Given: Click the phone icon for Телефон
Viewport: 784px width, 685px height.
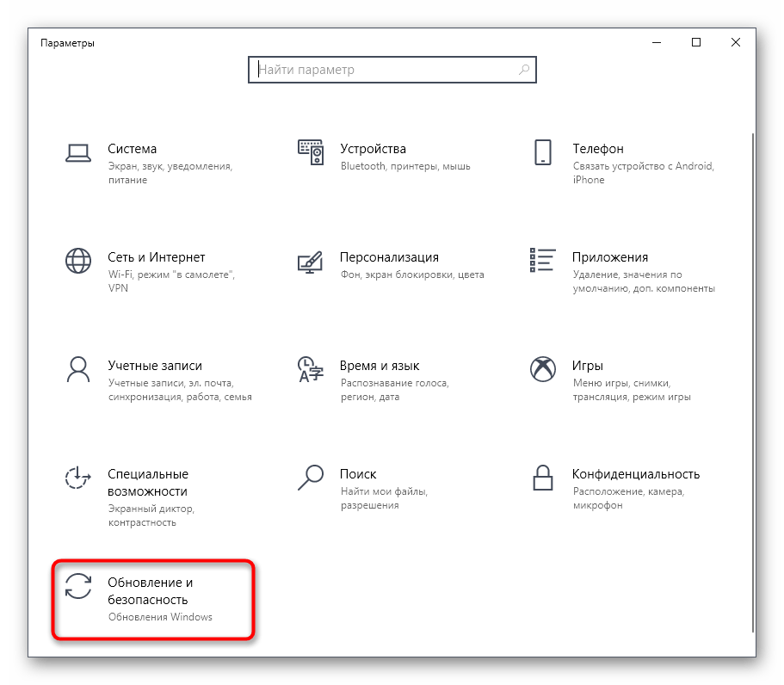Looking at the screenshot, I should [542, 152].
